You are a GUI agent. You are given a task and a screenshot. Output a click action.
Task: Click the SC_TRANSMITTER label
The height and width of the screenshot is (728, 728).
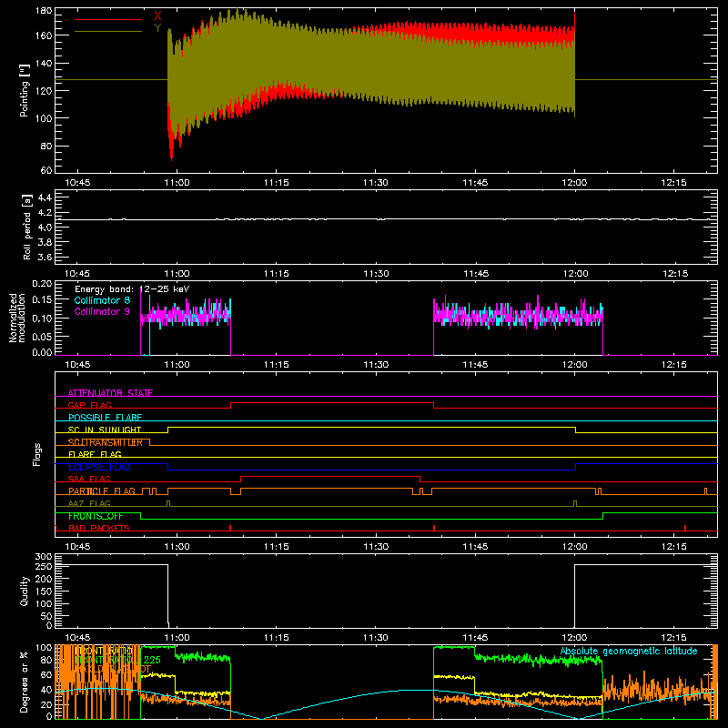(106, 442)
